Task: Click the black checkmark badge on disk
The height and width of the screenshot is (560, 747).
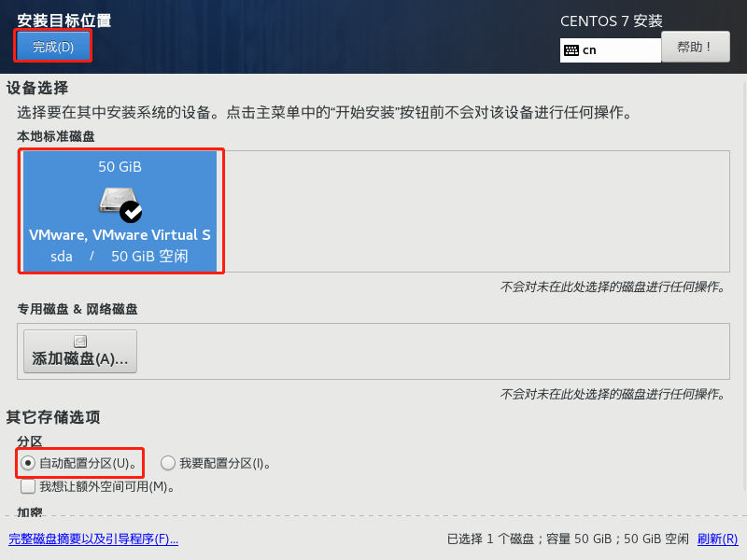Action: [x=131, y=212]
